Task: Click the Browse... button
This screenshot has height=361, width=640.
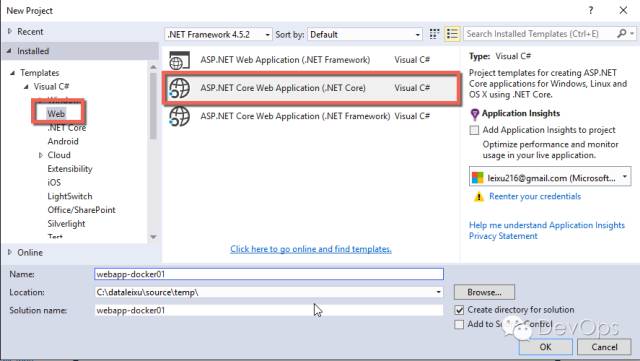Action: [x=484, y=292]
